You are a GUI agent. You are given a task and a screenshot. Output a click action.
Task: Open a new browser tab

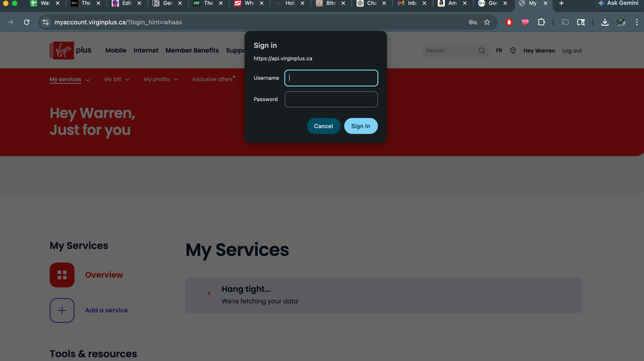[561, 3]
